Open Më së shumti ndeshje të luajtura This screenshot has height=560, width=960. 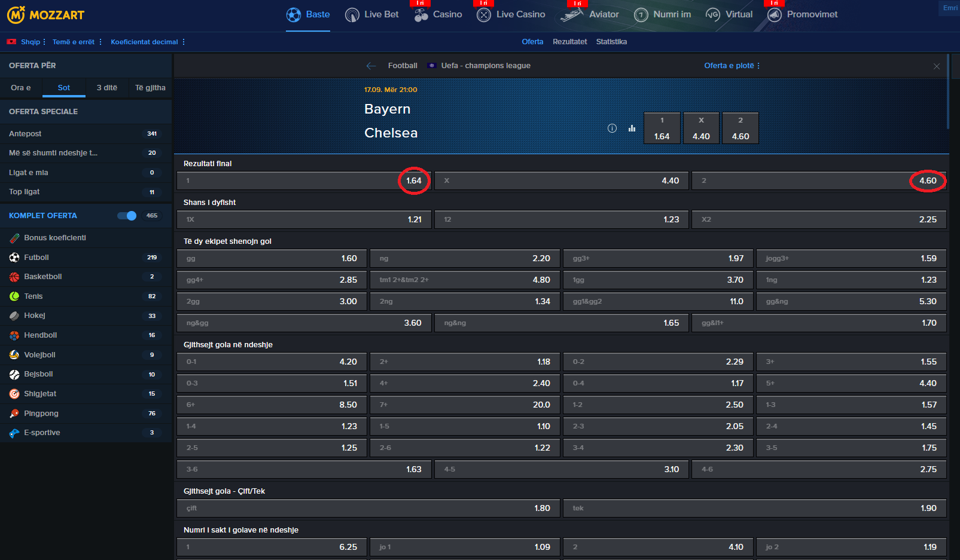(x=86, y=153)
